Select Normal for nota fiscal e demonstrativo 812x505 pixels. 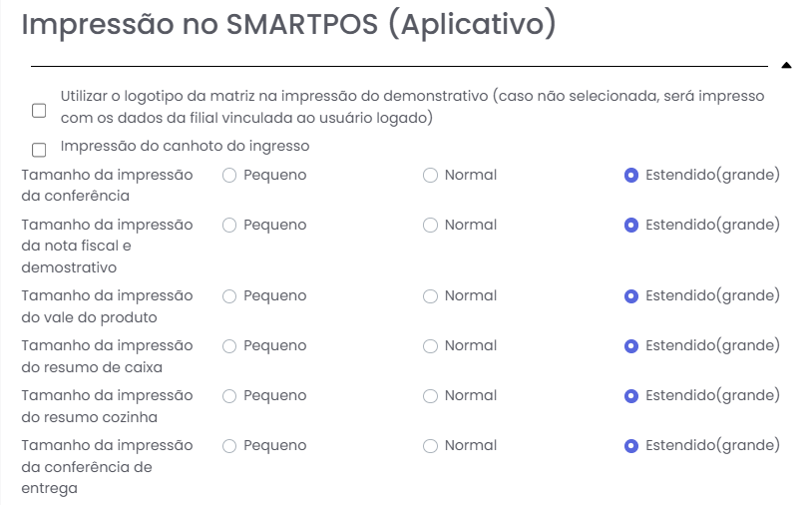(431, 226)
